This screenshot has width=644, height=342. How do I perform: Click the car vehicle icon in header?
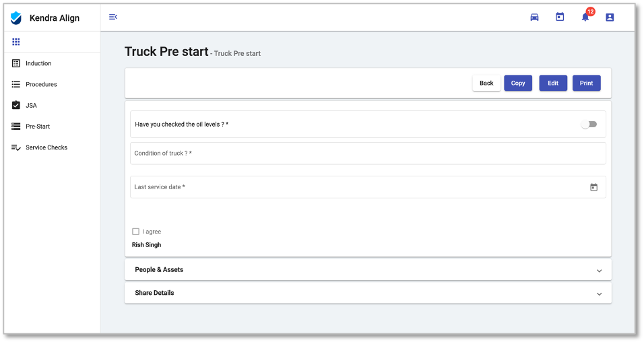(x=534, y=17)
